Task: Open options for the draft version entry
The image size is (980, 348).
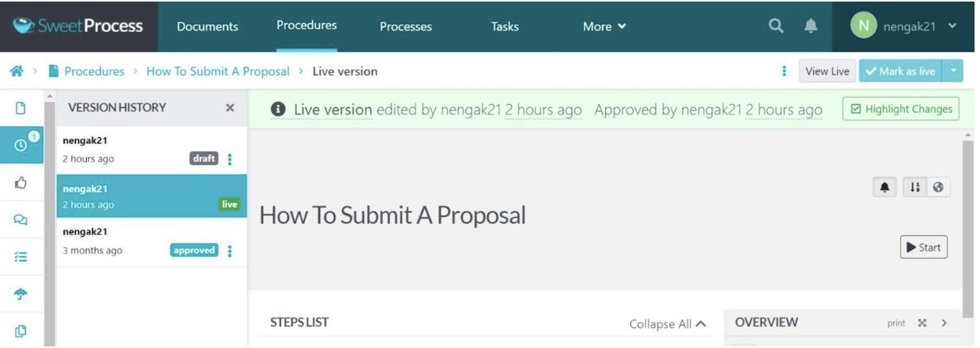Action: coord(230,160)
